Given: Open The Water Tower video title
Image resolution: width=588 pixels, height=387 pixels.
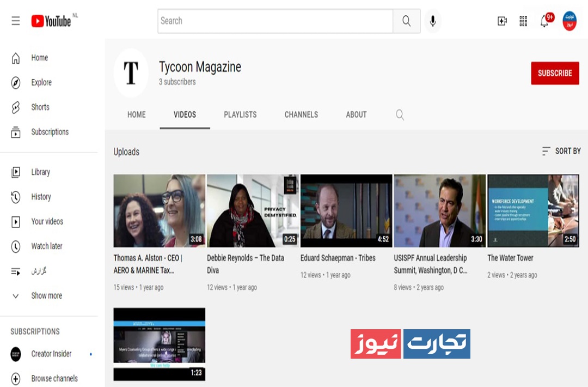Looking at the screenshot, I should [x=510, y=258].
